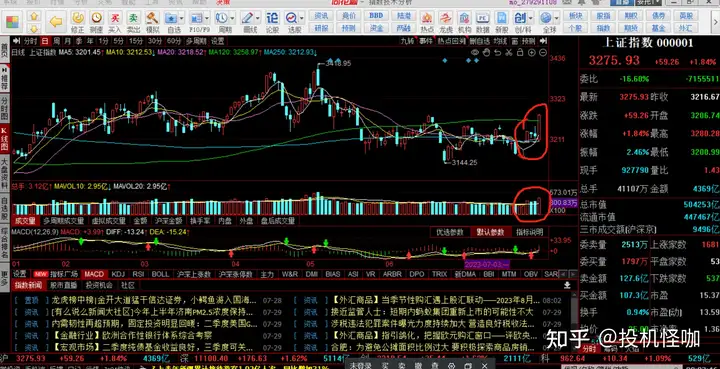Expand the 全球 globe dropdown arrow
720x369 pixels.
557,18
